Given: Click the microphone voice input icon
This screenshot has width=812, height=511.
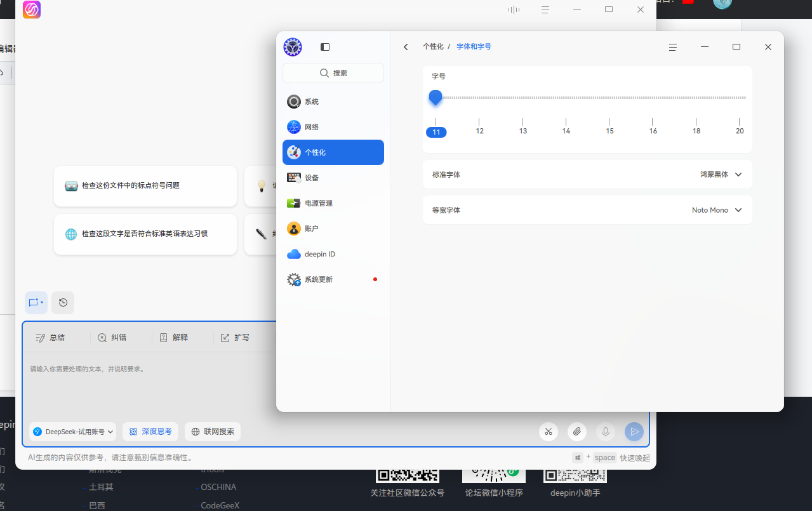Looking at the screenshot, I should pyautogui.click(x=606, y=432).
